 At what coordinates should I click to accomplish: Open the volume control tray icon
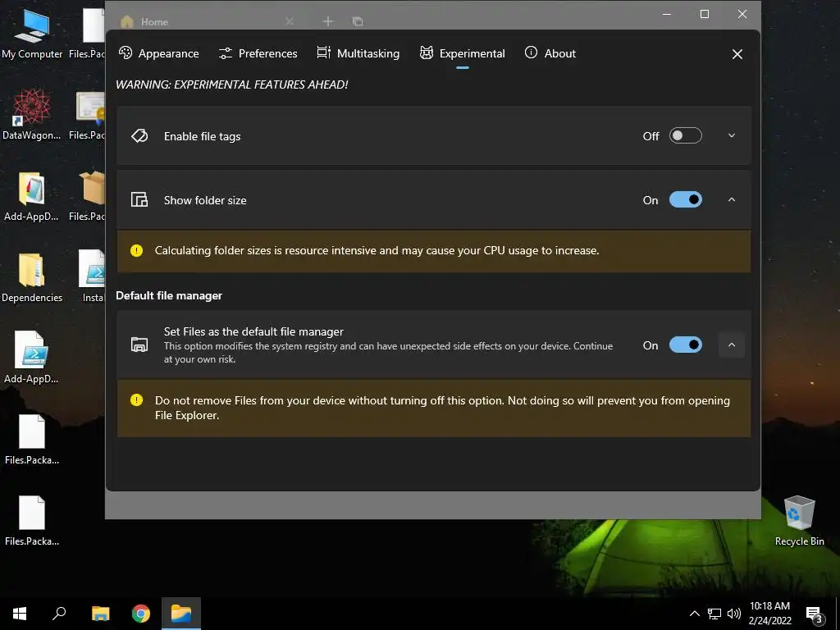(x=734, y=614)
